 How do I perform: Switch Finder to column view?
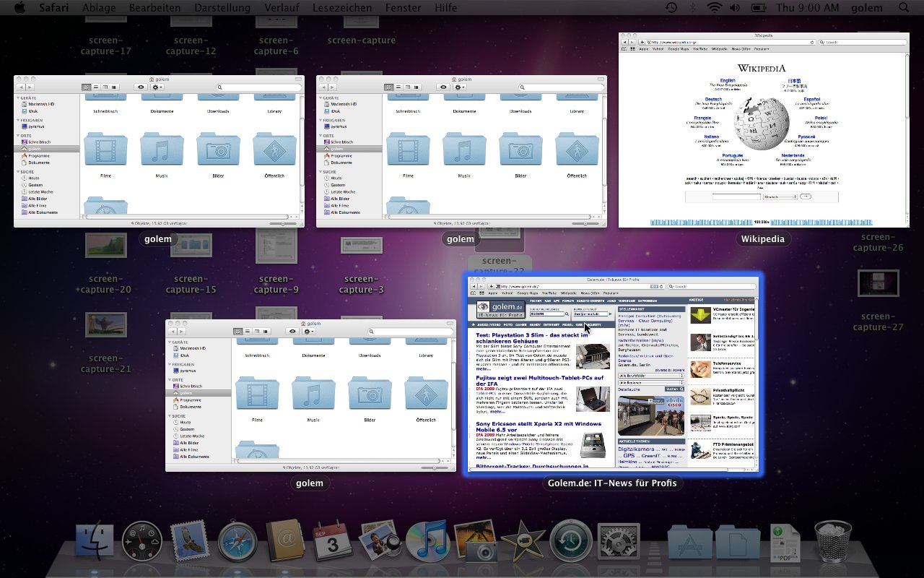(x=257, y=332)
